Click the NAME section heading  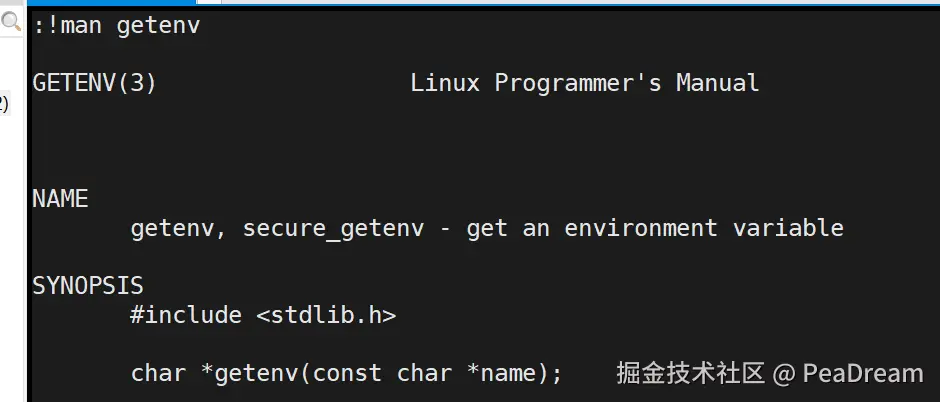coord(61,199)
